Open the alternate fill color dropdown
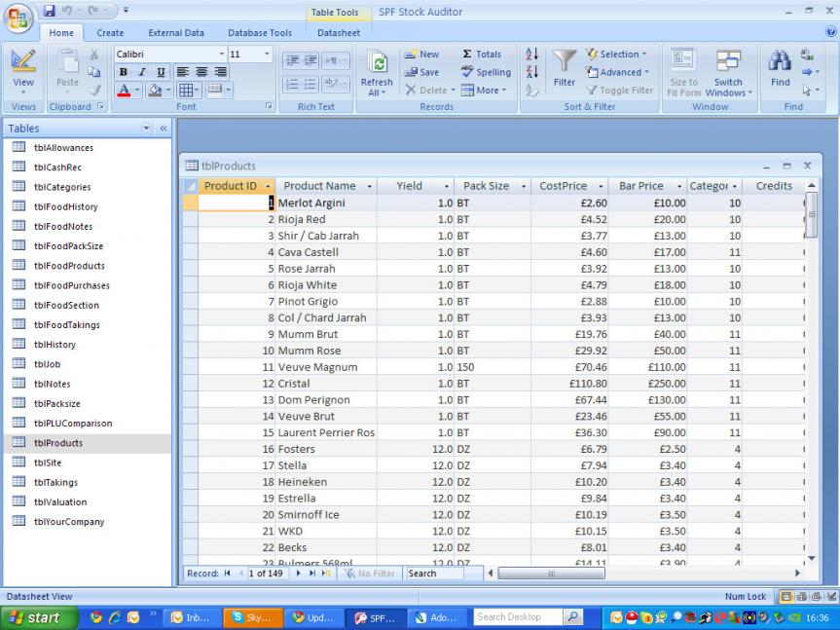Screen dimensions: 840x630 tap(230, 90)
